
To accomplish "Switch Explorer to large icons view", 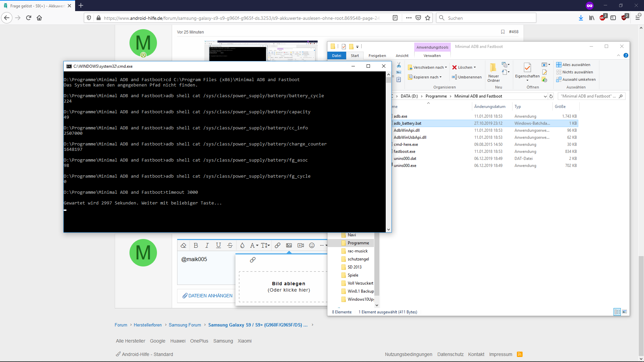I will tap(625, 312).
